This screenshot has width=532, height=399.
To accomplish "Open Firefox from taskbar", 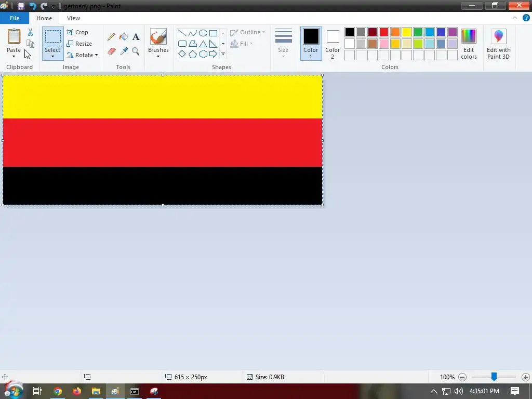I will (x=77, y=391).
